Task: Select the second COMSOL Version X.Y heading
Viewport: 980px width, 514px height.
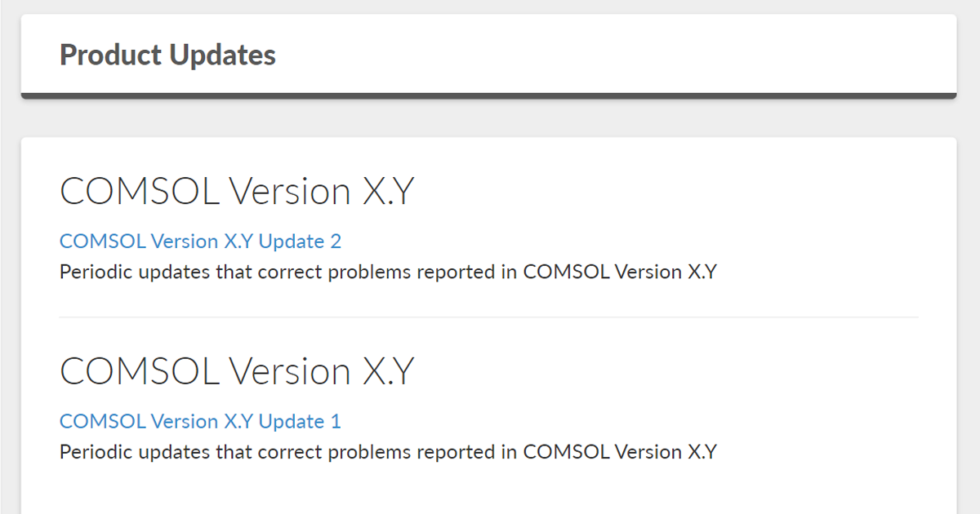Action: (237, 370)
